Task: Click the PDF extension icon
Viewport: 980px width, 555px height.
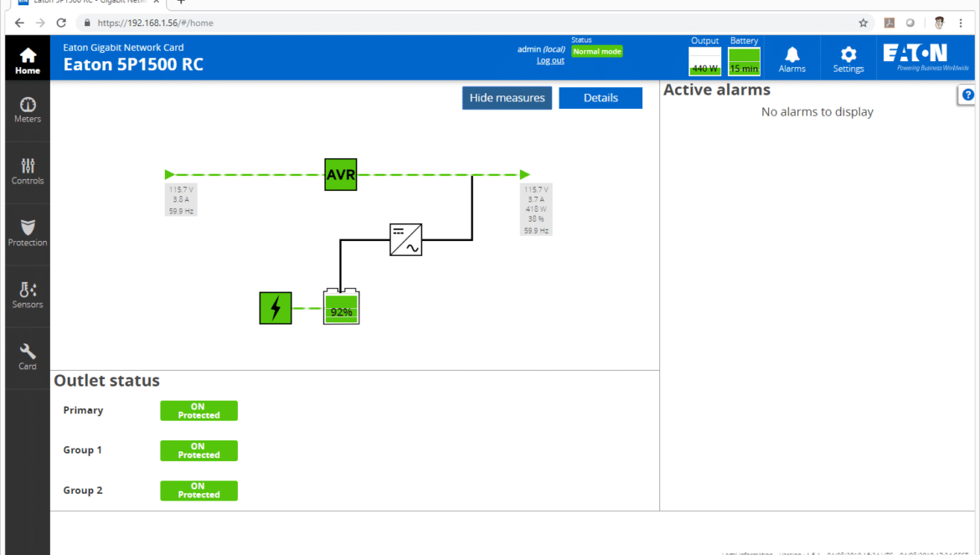Action: [x=889, y=23]
